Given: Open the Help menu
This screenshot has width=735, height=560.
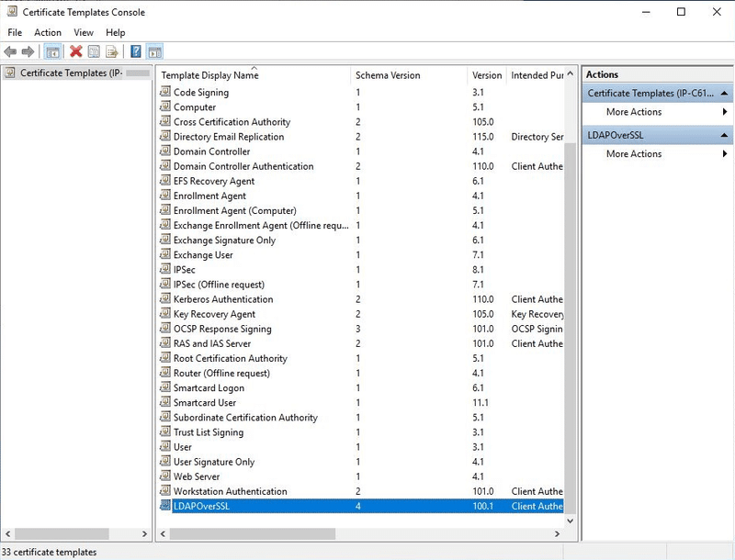Looking at the screenshot, I should 116,32.
